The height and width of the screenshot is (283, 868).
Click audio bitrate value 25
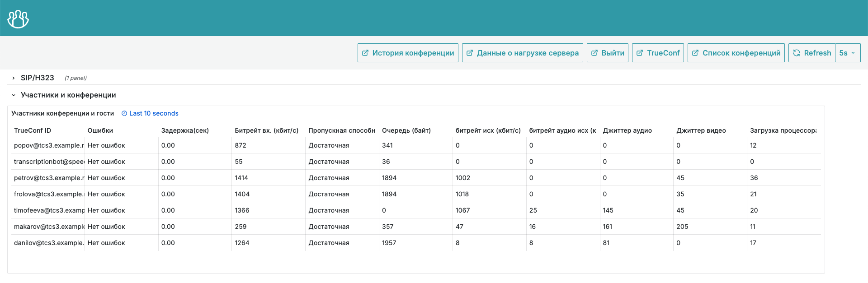(533, 210)
